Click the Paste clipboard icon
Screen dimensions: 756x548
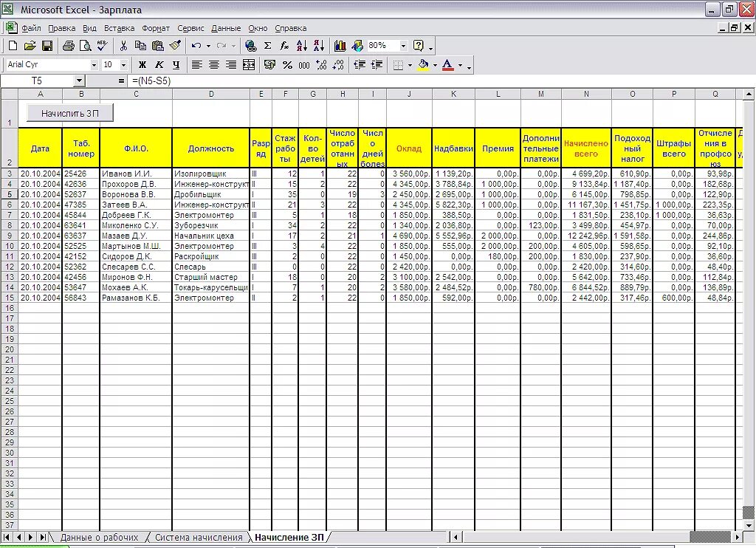[x=158, y=46]
